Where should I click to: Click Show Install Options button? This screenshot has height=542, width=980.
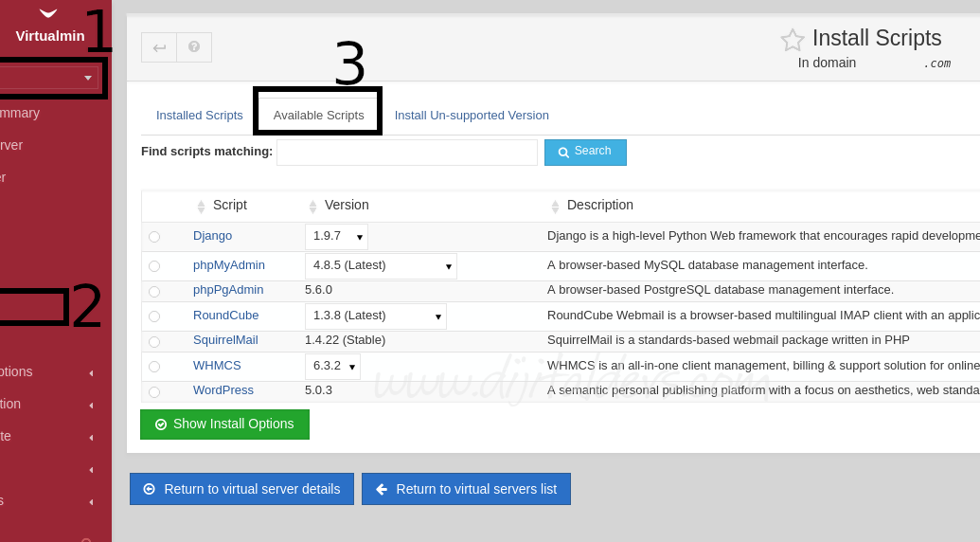[224, 425]
